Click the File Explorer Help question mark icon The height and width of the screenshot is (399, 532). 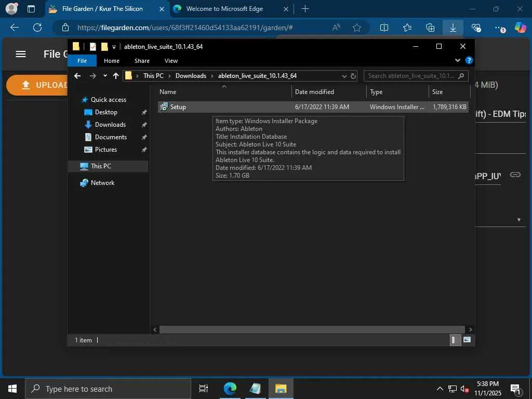[x=469, y=61]
